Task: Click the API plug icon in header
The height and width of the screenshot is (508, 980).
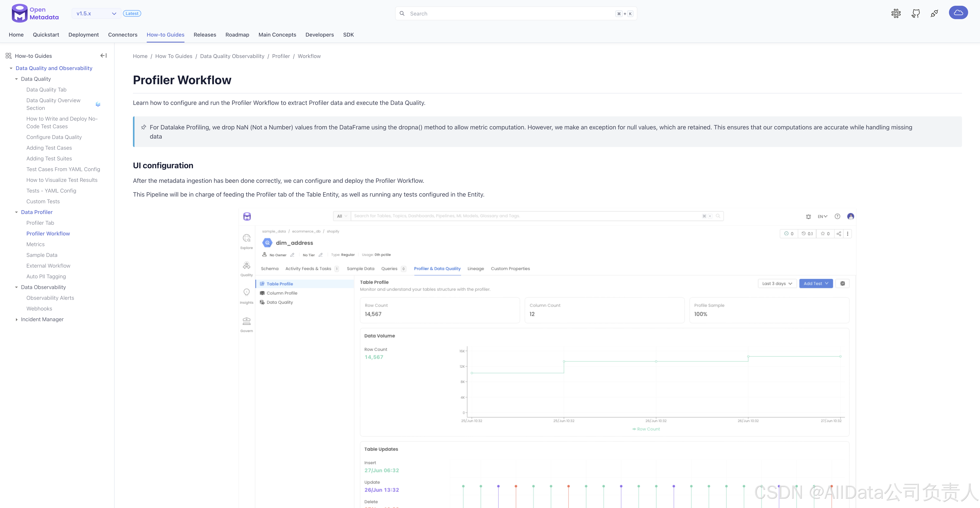Action: tap(934, 14)
